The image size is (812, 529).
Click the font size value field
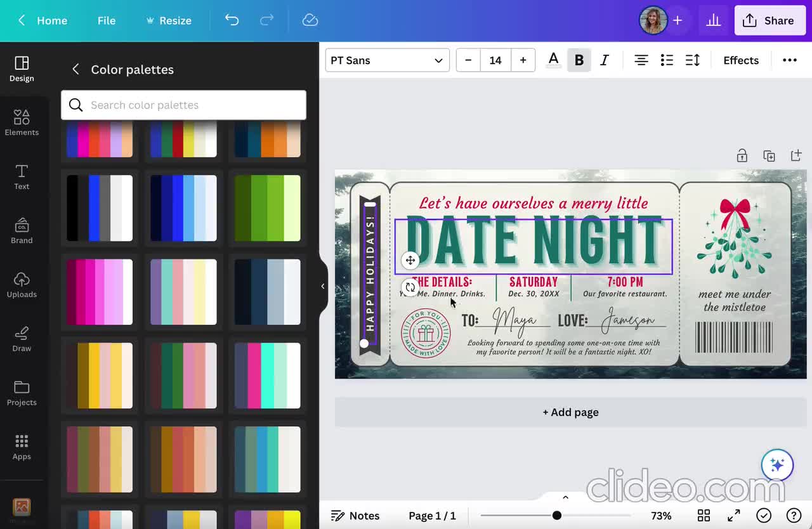(x=495, y=60)
